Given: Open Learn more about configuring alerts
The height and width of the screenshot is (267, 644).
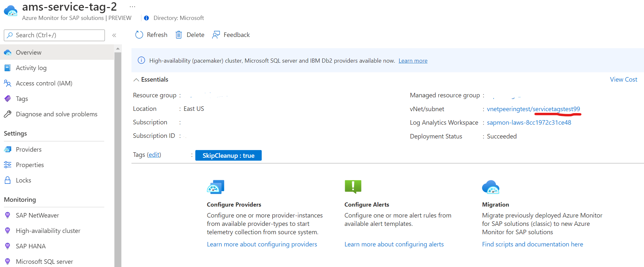Looking at the screenshot, I should click(394, 244).
